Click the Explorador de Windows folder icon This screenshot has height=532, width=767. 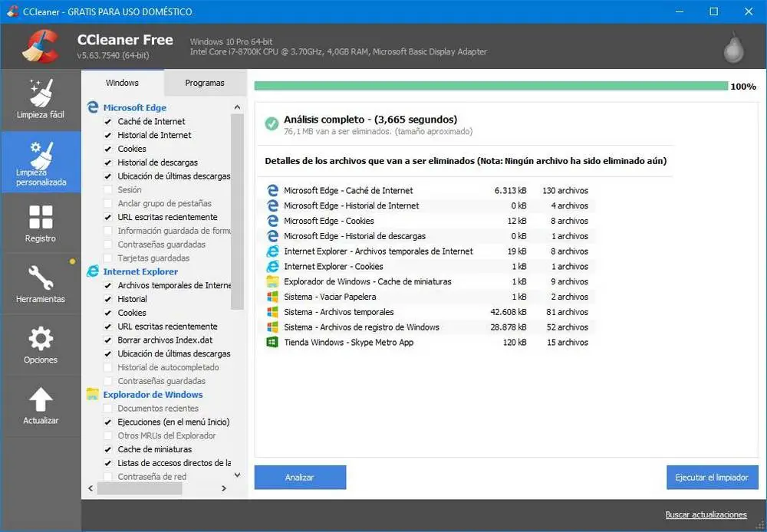[93, 394]
